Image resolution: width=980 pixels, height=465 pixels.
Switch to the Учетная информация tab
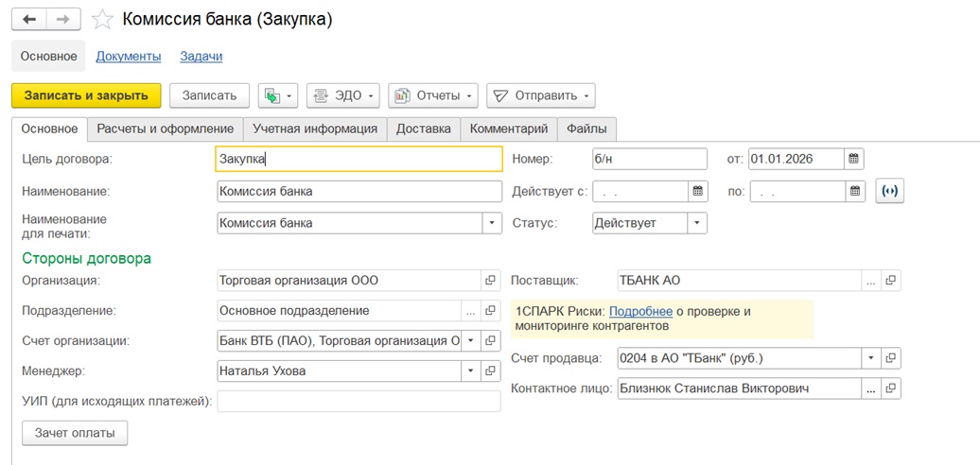pyautogui.click(x=315, y=129)
